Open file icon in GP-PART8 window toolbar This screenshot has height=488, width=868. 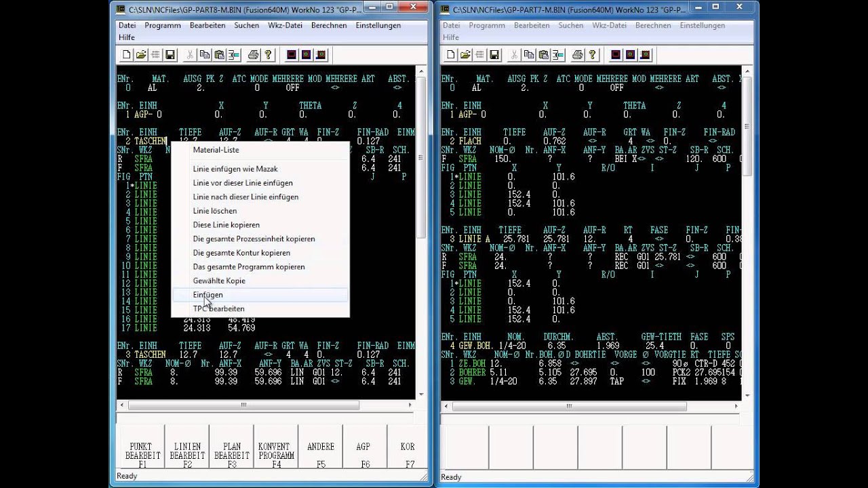[x=141, y=55]
